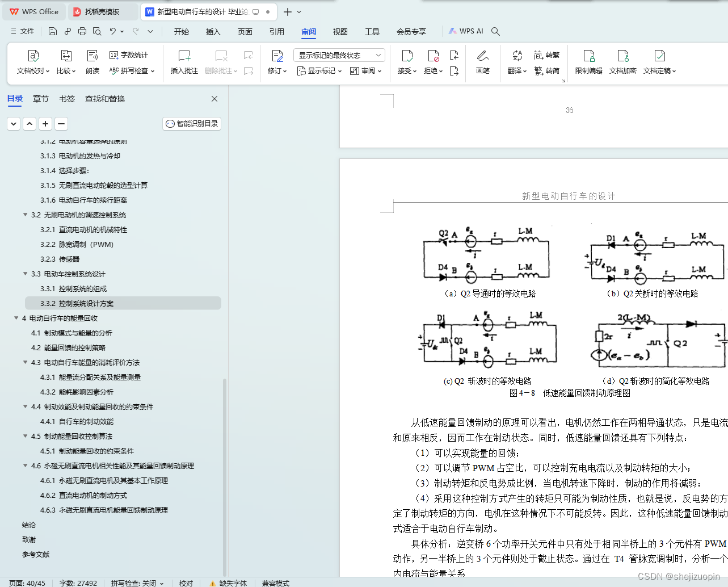728x587 pixels.
Task: Collapse chapter 4 电动自行车的能量回收
Action: click(16, 318)
